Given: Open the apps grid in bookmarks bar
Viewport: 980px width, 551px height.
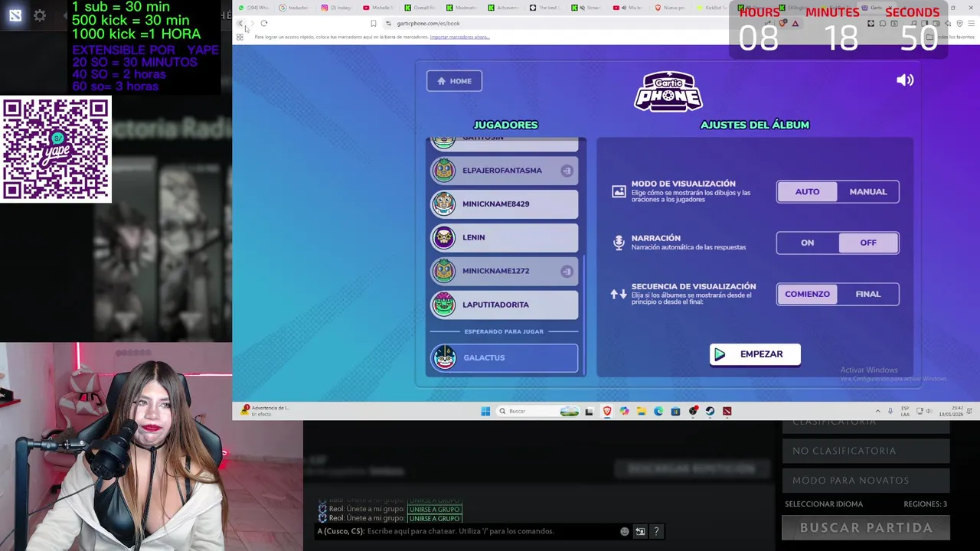Looking at the screenshot, I should click(240, 37).
